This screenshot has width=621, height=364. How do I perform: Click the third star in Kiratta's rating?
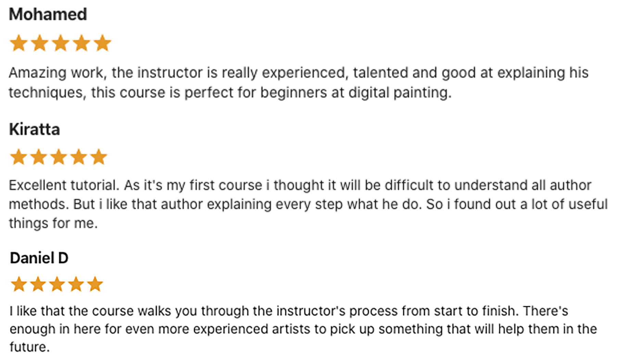[59, 157]
